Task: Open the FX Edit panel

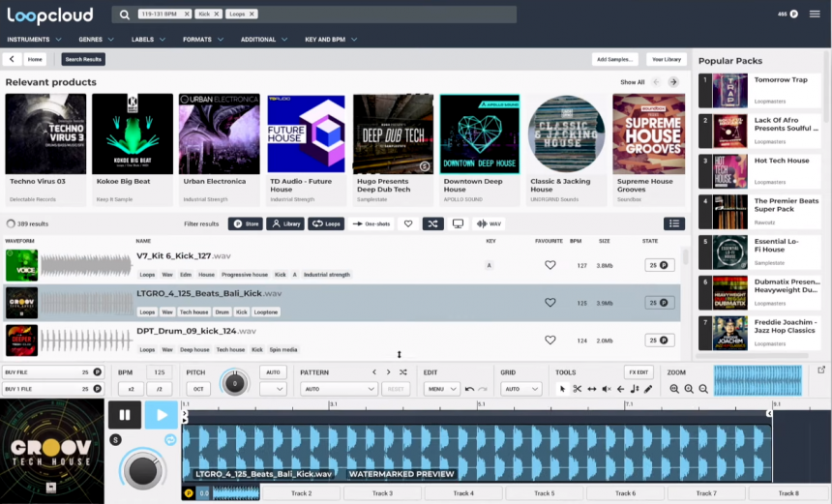Action: coord(639,372)
